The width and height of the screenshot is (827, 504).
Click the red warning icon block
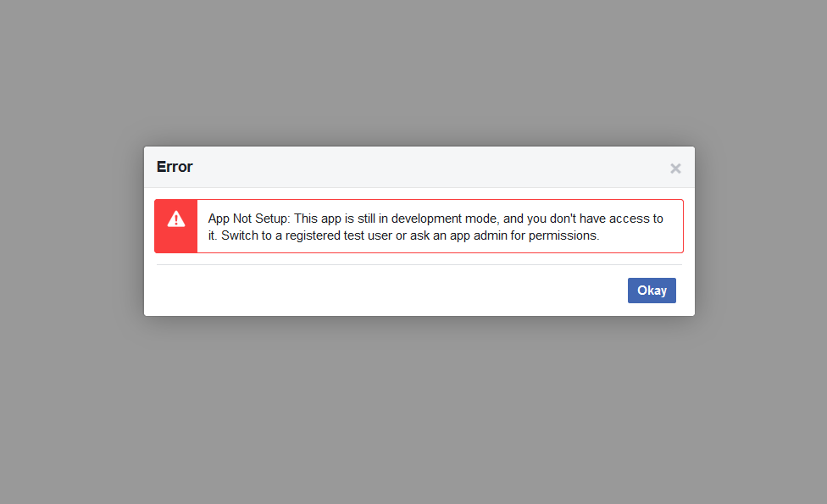176,226
